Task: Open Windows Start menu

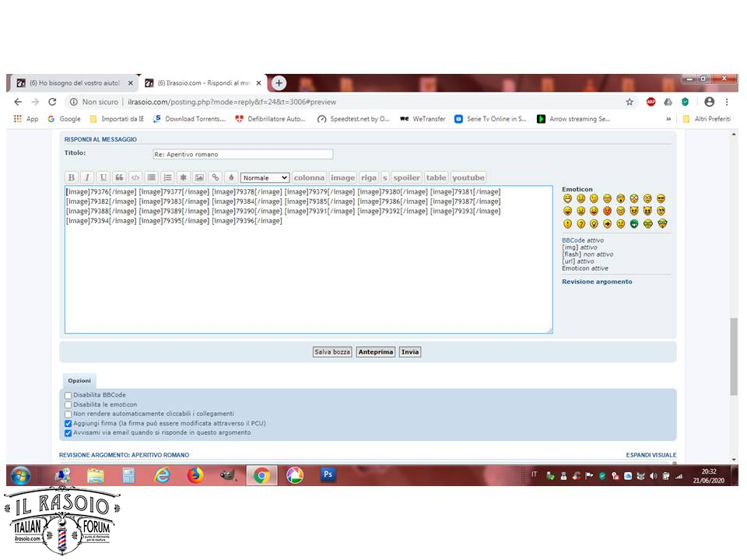Action: (x=20, y=475)
